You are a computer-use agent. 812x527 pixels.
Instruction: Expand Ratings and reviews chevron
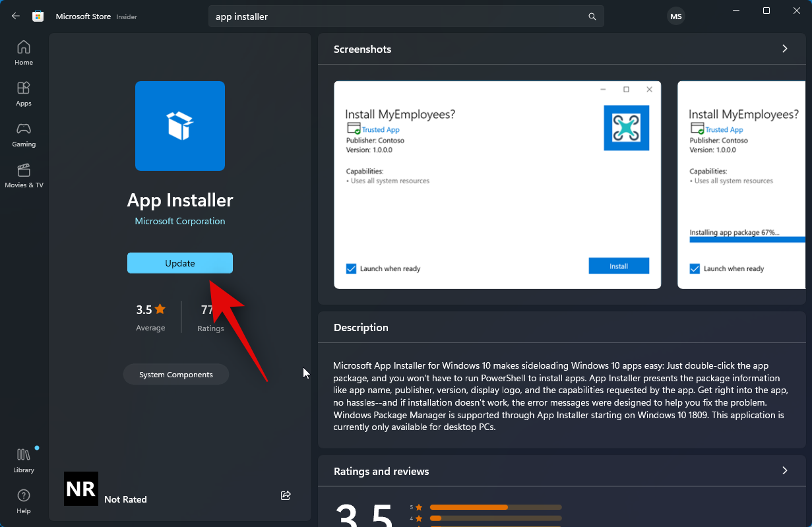(784, 471)
